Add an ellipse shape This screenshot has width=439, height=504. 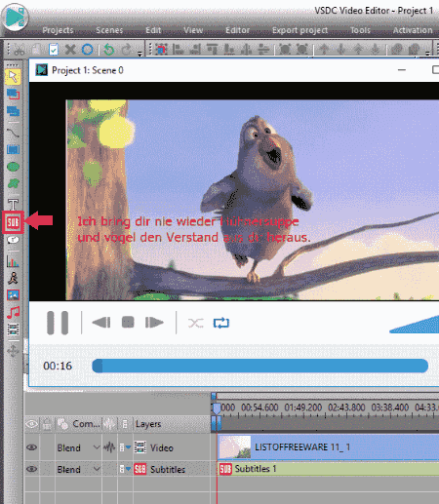pyautogui.click(x=13, y=167)
